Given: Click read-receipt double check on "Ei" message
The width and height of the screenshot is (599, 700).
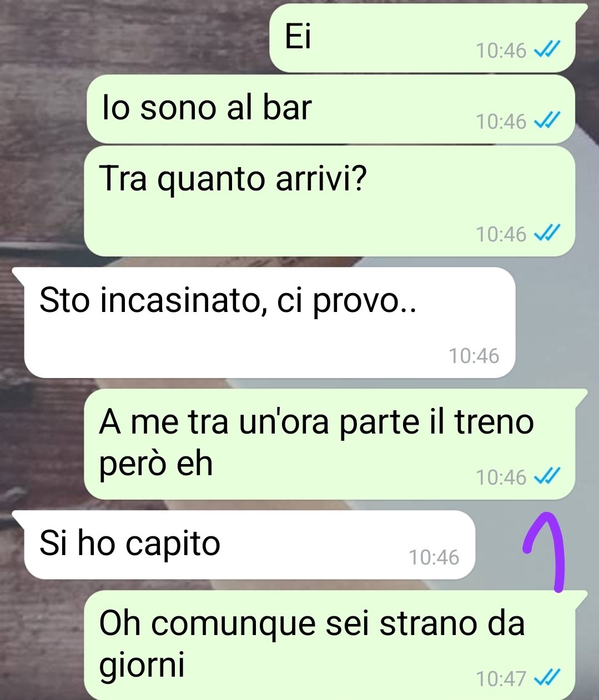Looking at the screenshot, I should [x=547, y=51].
